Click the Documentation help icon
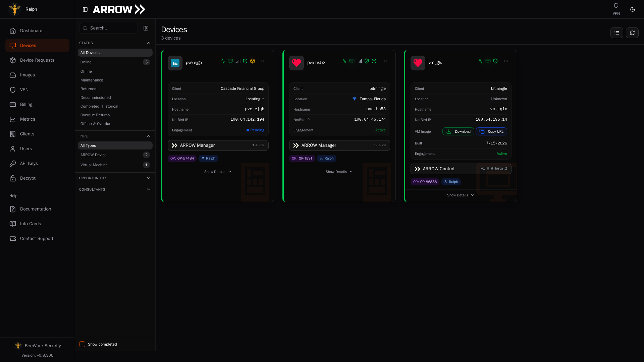Image resolution: width=644 pixels, height=362 pixels. [13, 209]
